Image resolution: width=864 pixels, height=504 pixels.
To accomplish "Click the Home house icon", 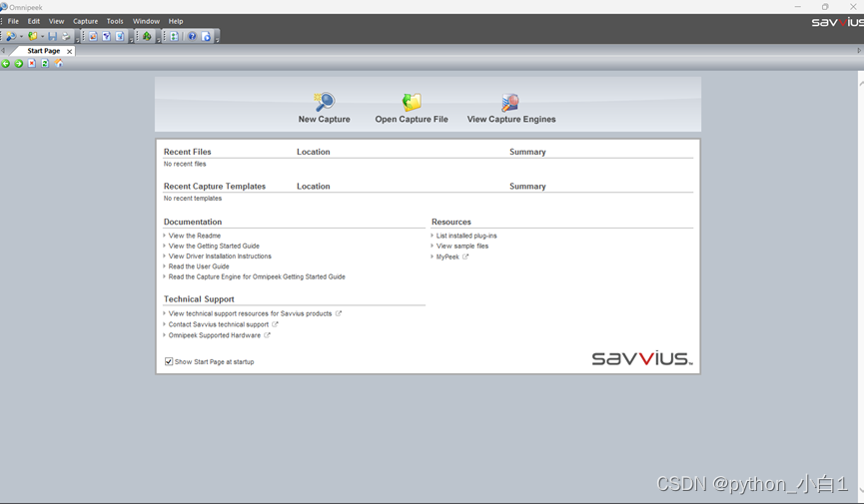I will click(59, 64).
